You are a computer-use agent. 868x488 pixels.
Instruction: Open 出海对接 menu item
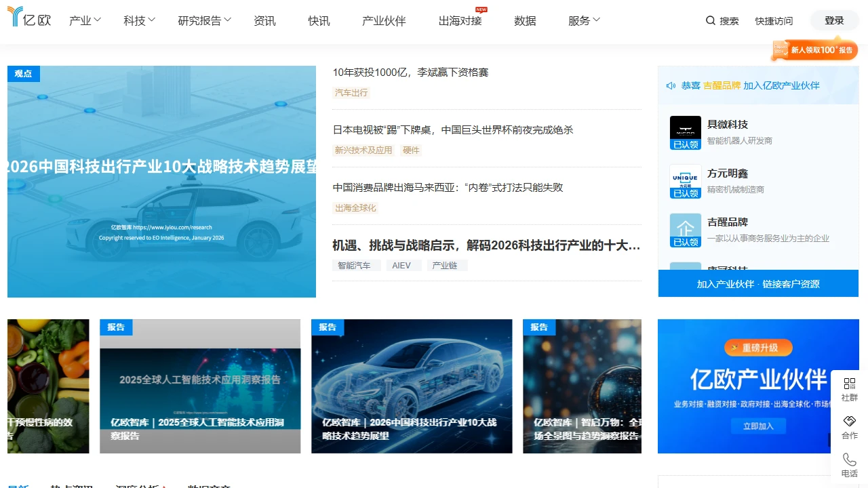460,20
